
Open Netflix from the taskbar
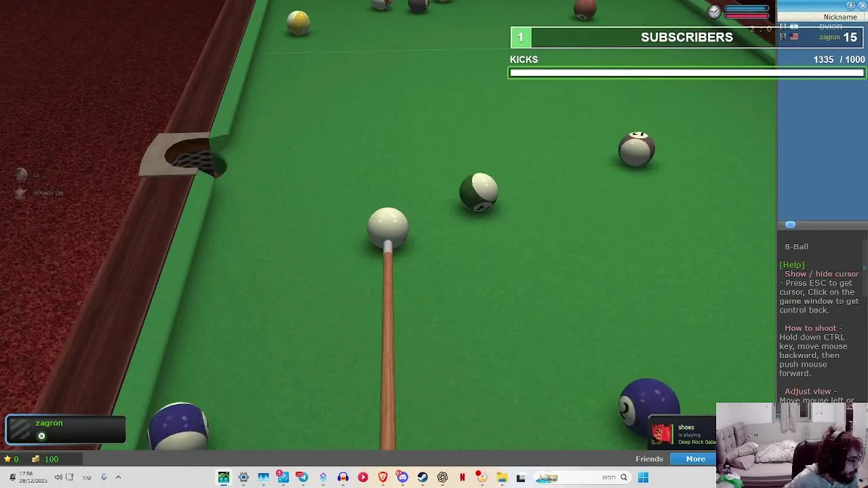462,478
